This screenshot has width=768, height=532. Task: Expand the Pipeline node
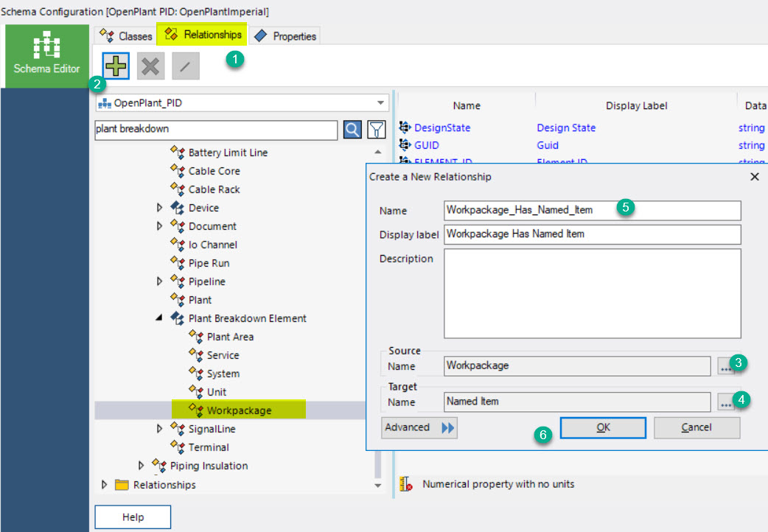click(159, 281)
